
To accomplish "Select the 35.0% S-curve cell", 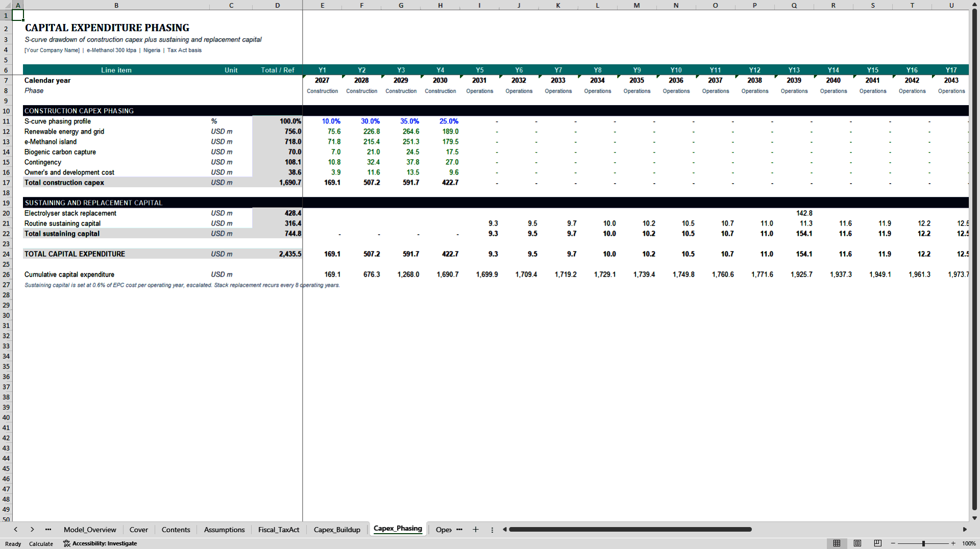I will (401, 121).
